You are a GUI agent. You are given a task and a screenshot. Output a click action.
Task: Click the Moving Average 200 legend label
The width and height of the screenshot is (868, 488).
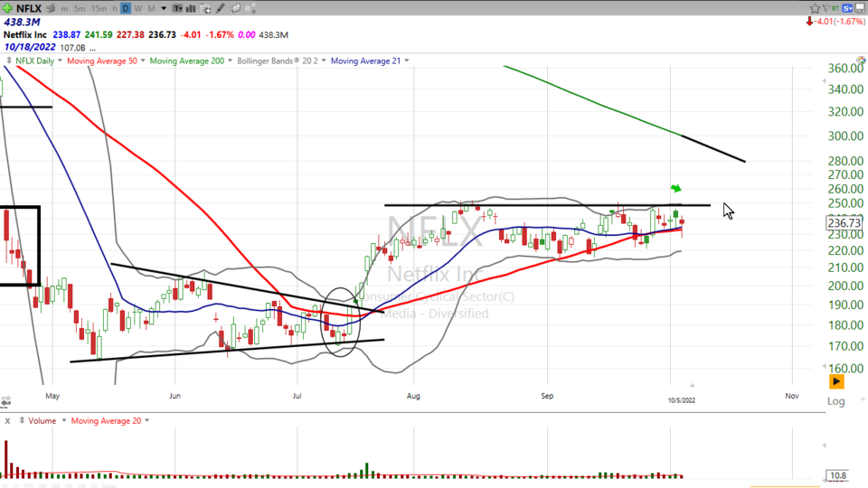point(186,61)
